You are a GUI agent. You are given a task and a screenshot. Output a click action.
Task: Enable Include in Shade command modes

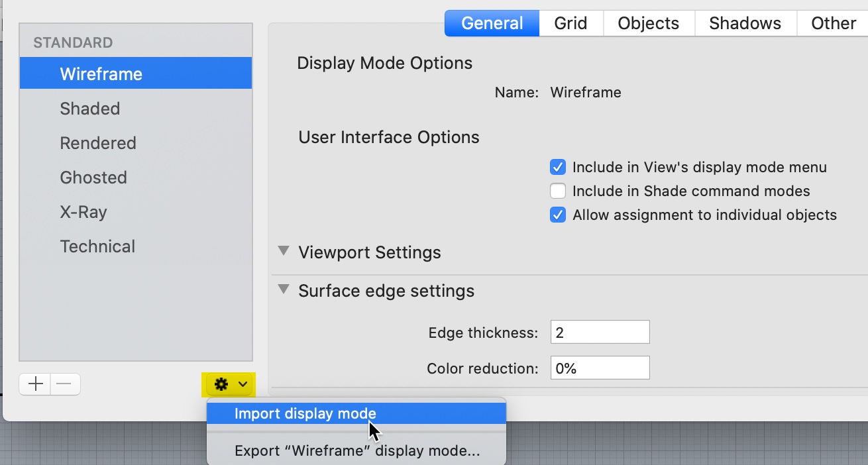pos(558,191)
